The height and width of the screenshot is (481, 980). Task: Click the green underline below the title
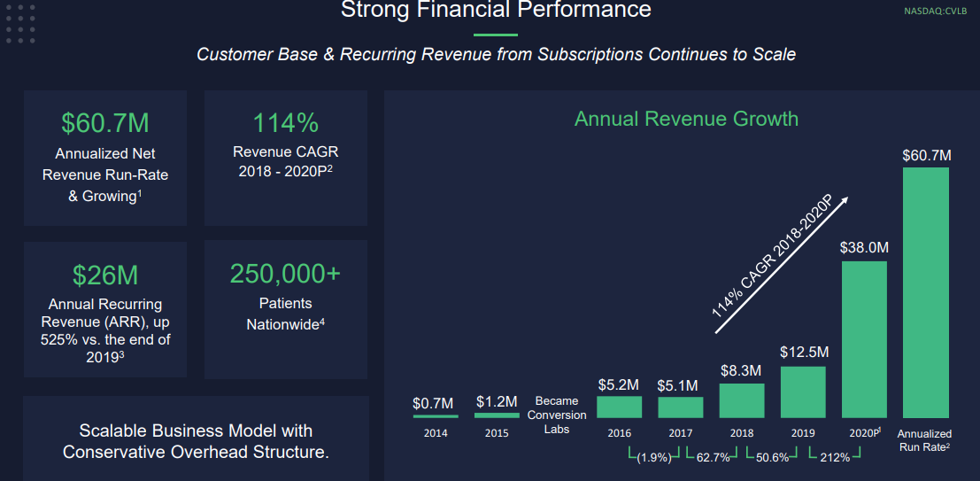[x=495, y=35]
